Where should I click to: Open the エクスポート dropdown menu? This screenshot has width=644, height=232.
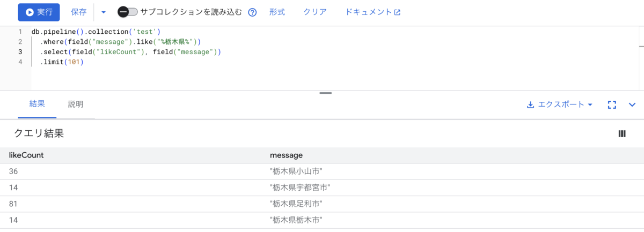[560, 104]
